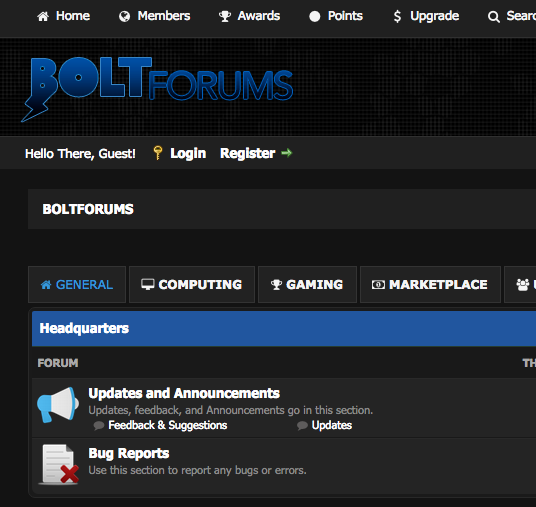Go to the Awards page
536x507 pixels.
click(x=259, y=16)
